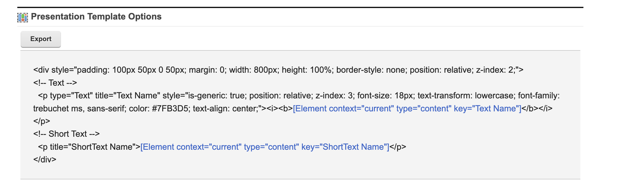Select the blue ShortText Name element tag
The image size is (644, 185).
click(x=265, y=147)
